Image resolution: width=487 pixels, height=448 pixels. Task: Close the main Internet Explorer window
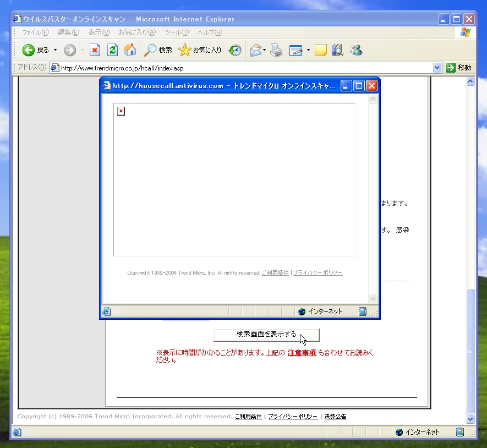469,19
